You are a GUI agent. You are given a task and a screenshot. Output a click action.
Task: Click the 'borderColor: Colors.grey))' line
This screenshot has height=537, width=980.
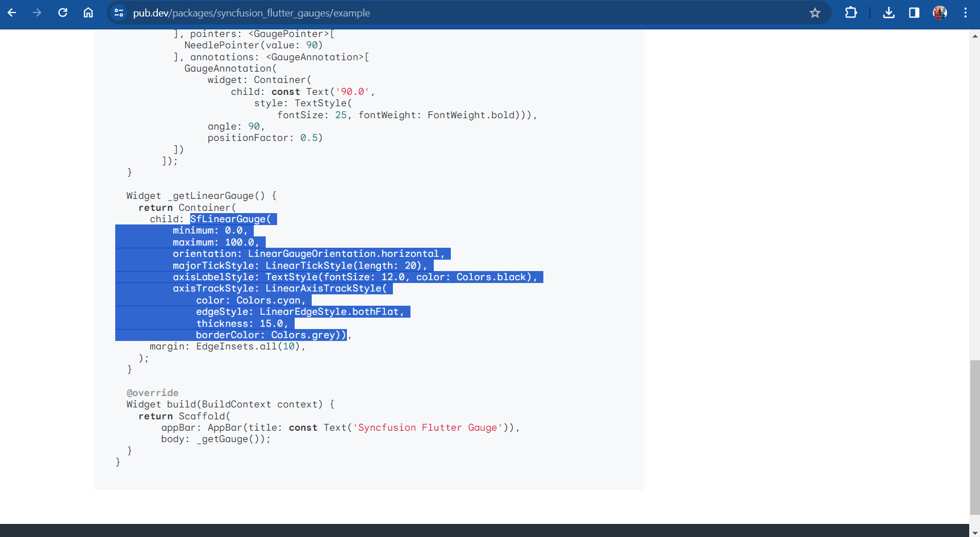pos(271,335)
